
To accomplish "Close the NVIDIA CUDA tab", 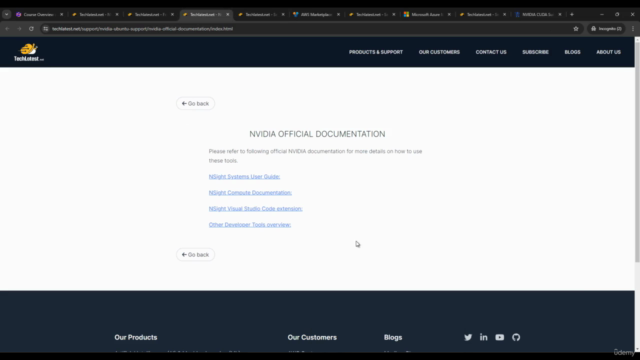I will [x=560, y=14].
